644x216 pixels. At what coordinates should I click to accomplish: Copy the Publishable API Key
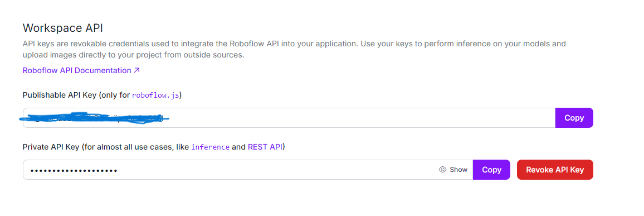coord(574,118)
